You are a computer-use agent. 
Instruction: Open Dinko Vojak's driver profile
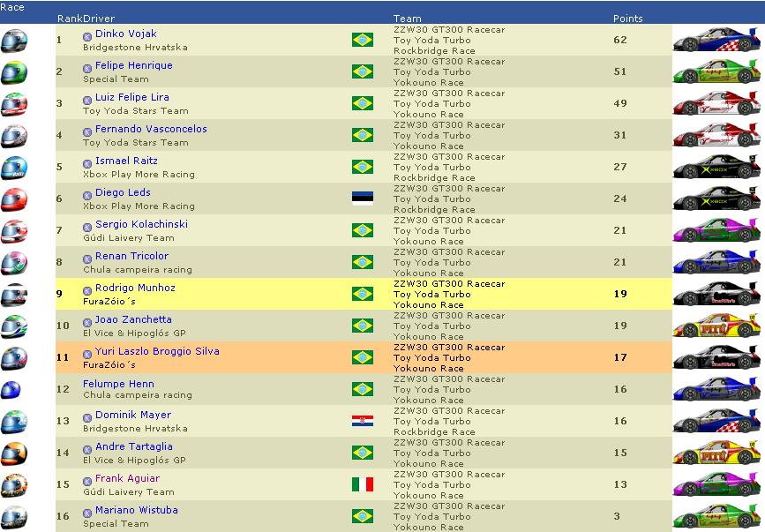coord(126,34)
